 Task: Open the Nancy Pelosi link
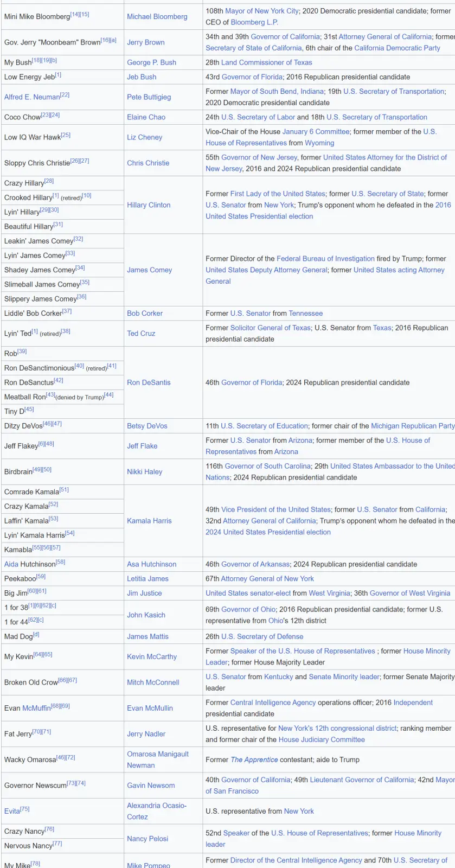(x=148, y=839)
